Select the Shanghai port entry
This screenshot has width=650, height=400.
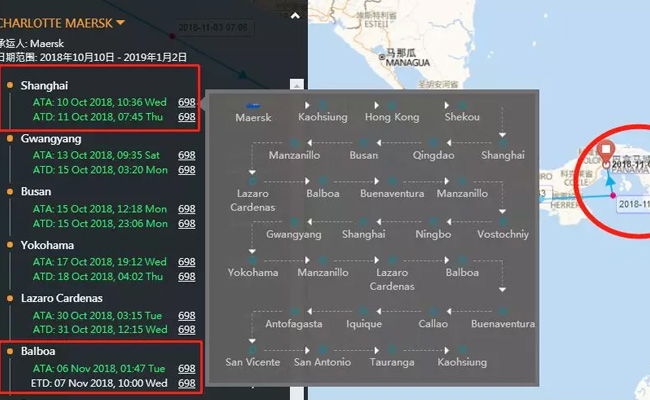tap(44, 85)
